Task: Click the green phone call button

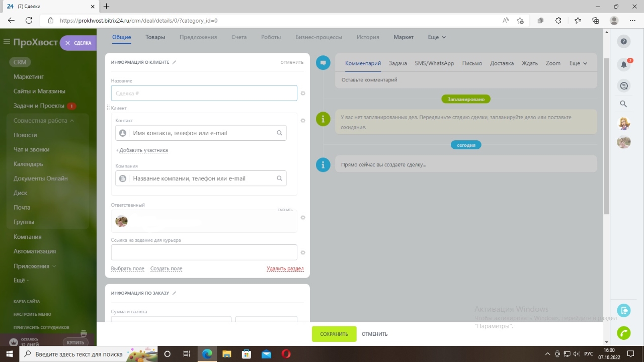Action: click(x=624, y=333)
